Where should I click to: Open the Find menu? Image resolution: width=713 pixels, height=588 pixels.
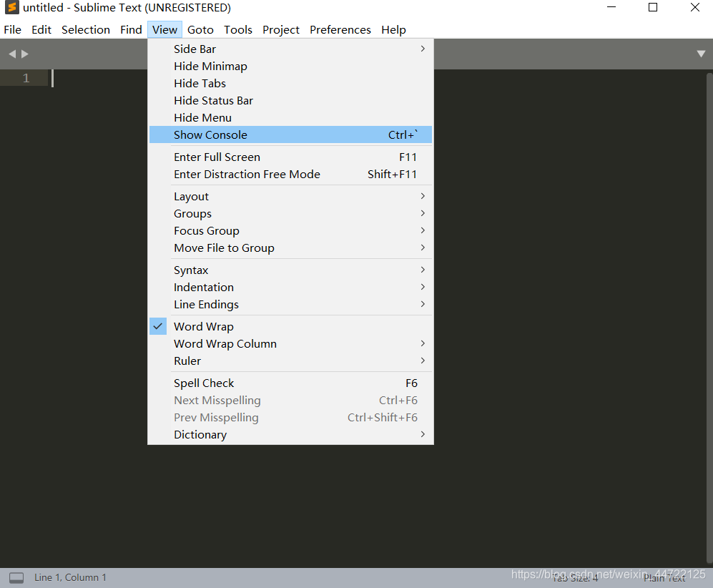131,29
